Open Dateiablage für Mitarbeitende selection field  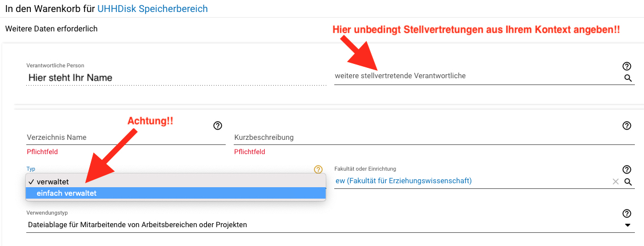[x=330, y=225]
